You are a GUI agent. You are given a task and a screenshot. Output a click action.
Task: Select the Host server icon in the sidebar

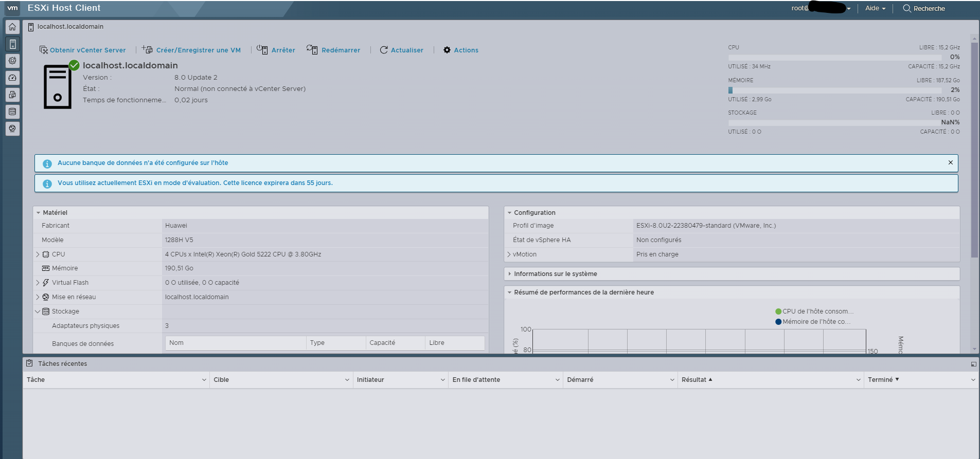12,44
